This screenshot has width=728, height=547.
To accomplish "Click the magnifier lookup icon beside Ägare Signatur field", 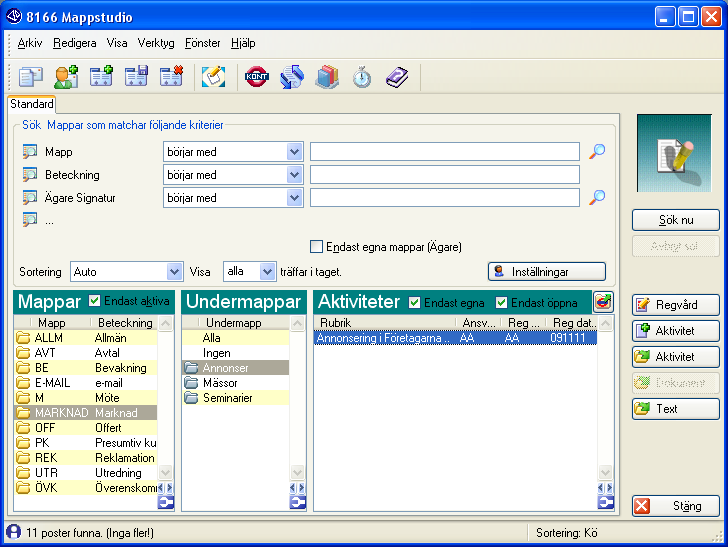I will click(597, 197).
